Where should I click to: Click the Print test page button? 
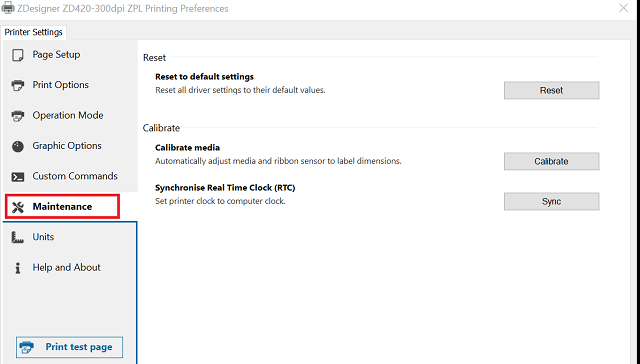(69, 347)
